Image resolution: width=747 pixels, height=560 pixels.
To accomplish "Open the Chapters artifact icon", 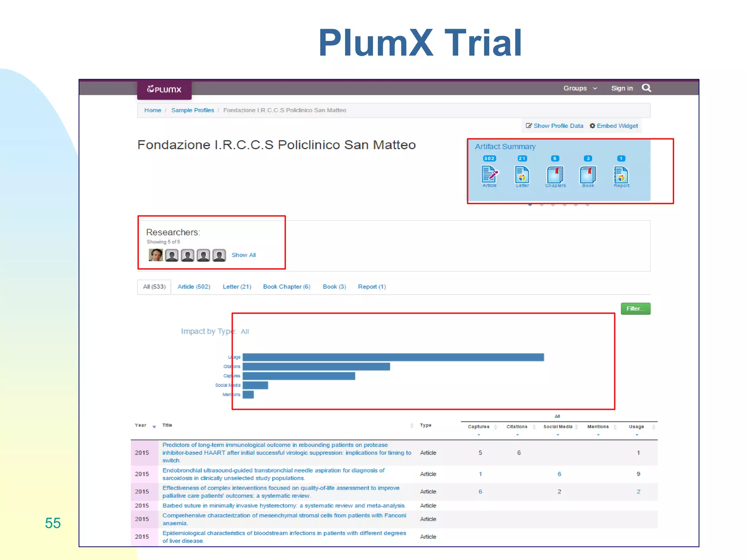I will 555,174.
